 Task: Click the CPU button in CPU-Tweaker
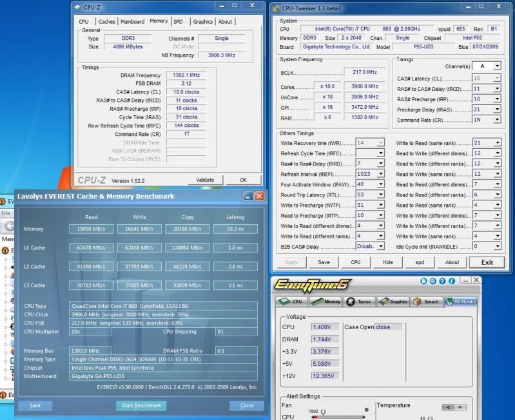[x=355, y=262]
